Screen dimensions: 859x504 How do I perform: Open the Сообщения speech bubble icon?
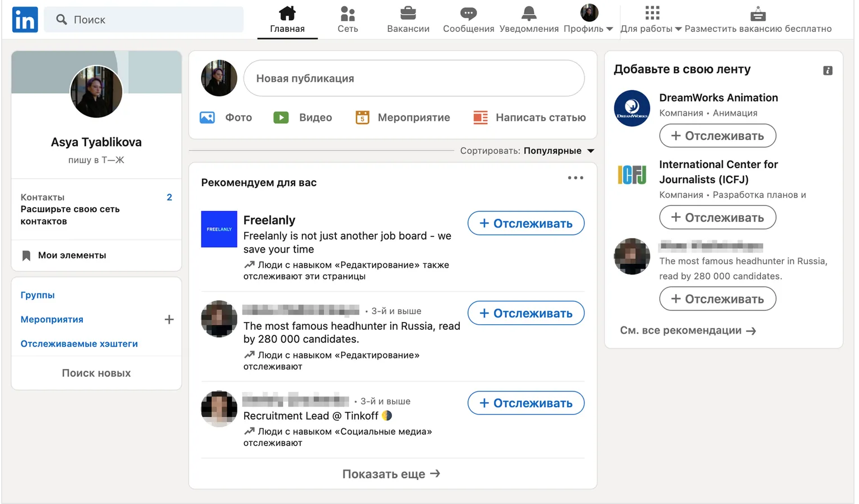(x=469, y=13)
